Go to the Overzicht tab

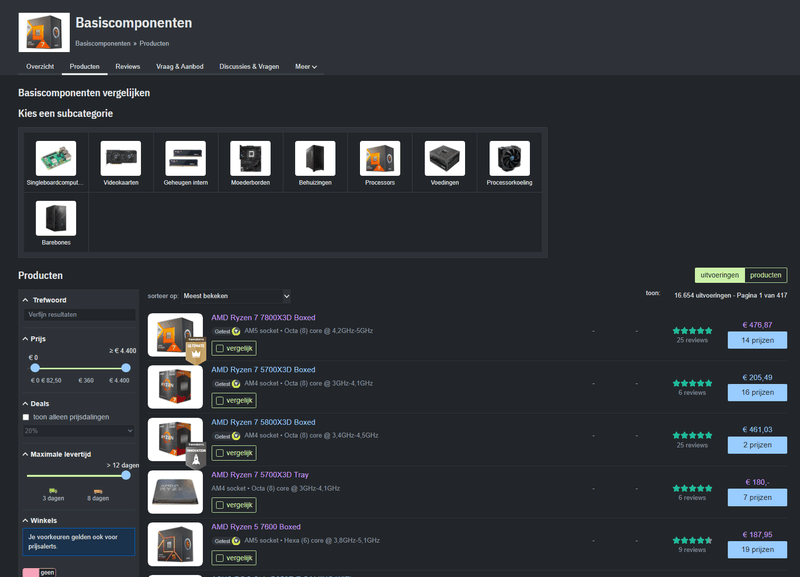pos(40,67)
